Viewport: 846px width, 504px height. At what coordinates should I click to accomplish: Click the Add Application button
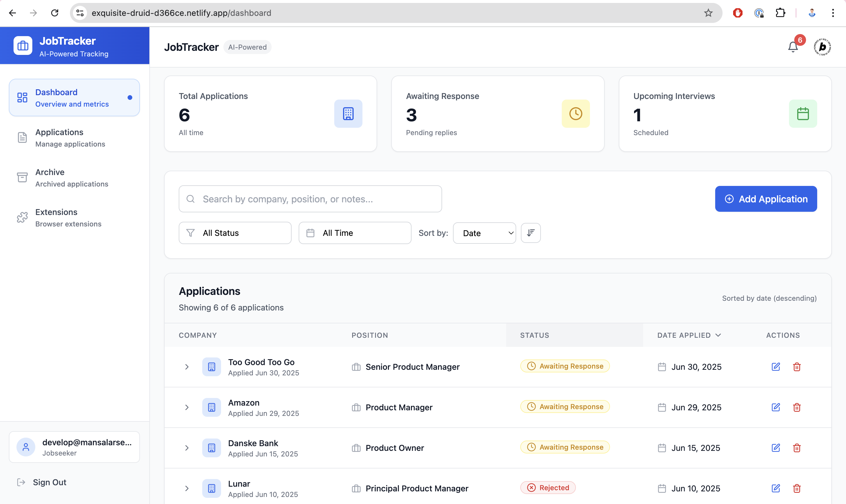(x=765, y=199)
